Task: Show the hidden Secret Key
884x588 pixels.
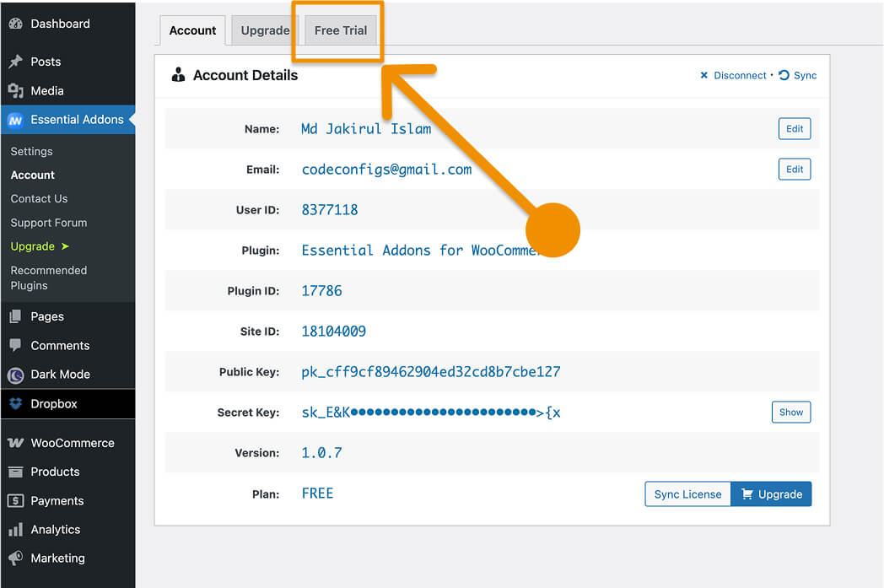Action: [791, 413]
